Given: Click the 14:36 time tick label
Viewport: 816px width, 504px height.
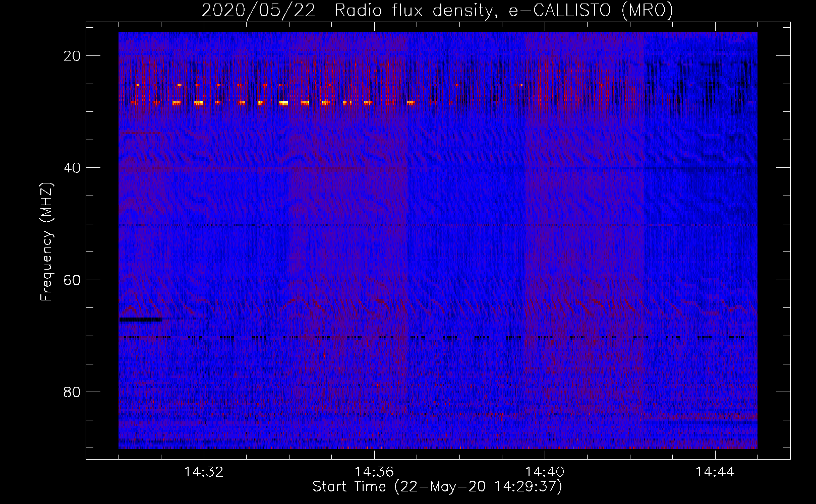Looking at the screenshot, I should pos(374,472).
